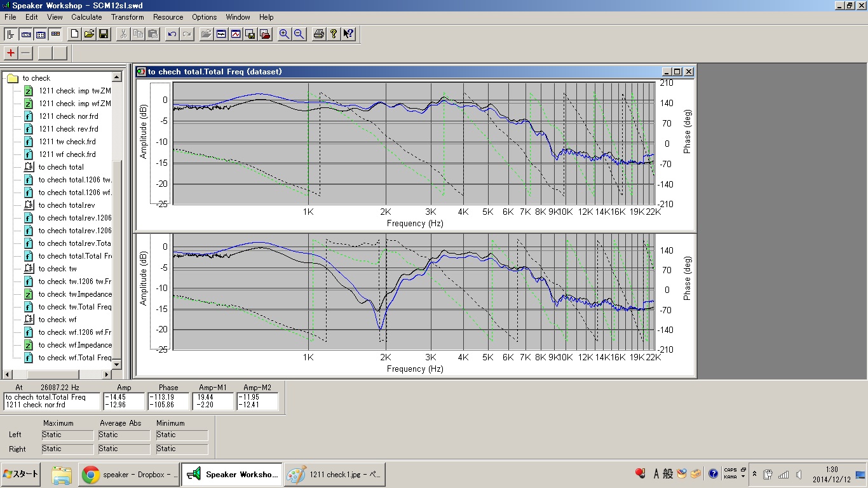Open a file with folder icon
868x488 pixels.
coord(89,34)
